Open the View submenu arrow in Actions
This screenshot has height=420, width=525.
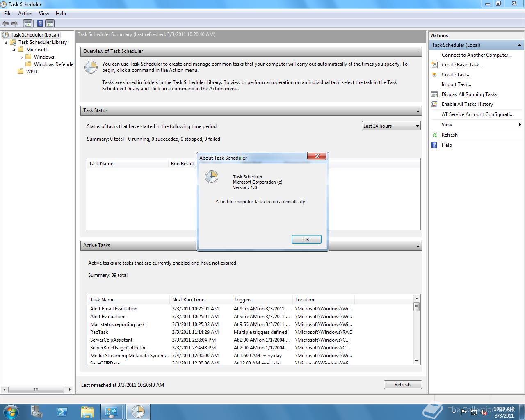[x=520, y=125]
